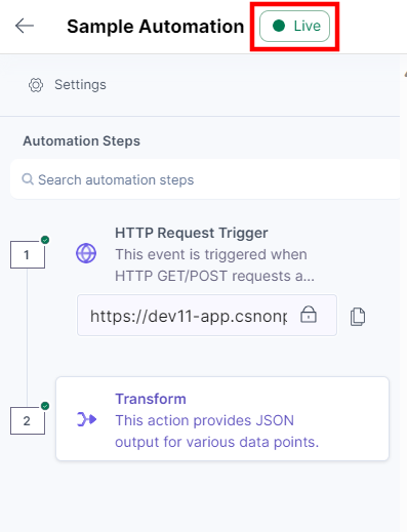Click the green check on step 1
This screenshot has height=532, width=407.
tap(45, 240)
